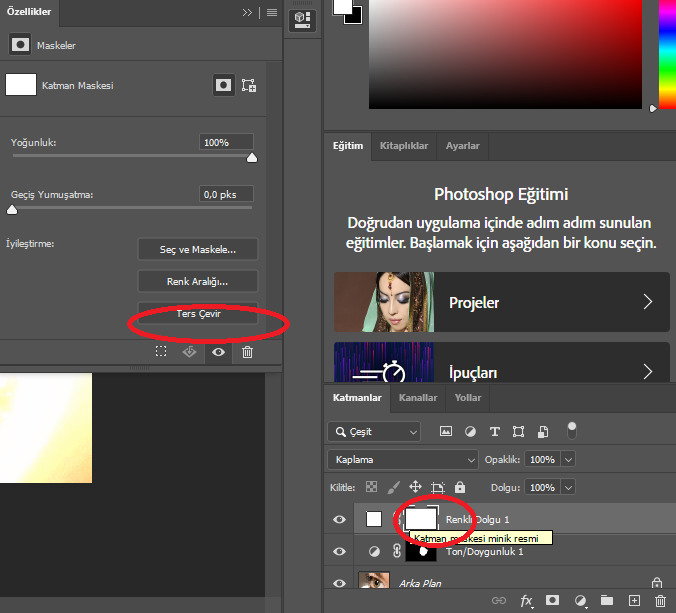Open the Opaklık slider dropdown arrow
The height and width of the screenshot is (613, 676).
(x=568, y=460)
